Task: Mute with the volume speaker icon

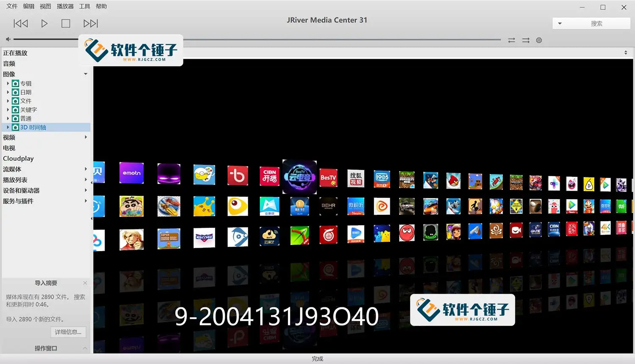Action: click(x=8, y=39)
